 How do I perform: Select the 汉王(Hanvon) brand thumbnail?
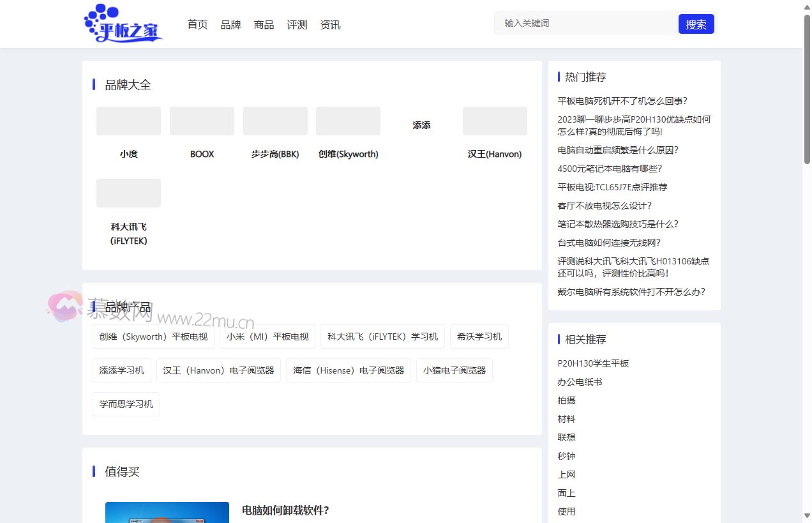495,121
